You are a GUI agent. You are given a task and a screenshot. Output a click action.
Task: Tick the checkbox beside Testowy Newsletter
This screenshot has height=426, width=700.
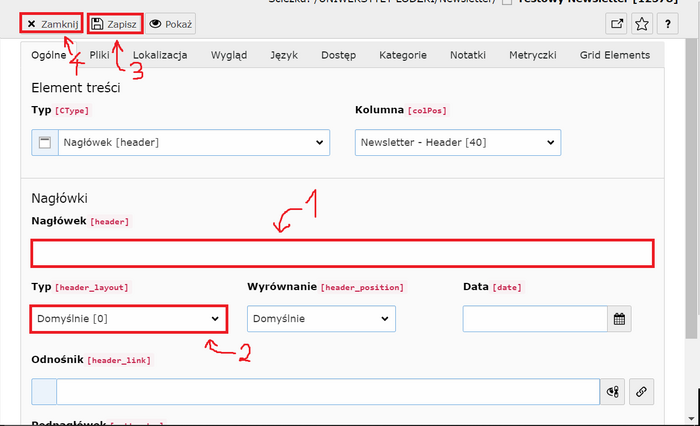(508, 2)
